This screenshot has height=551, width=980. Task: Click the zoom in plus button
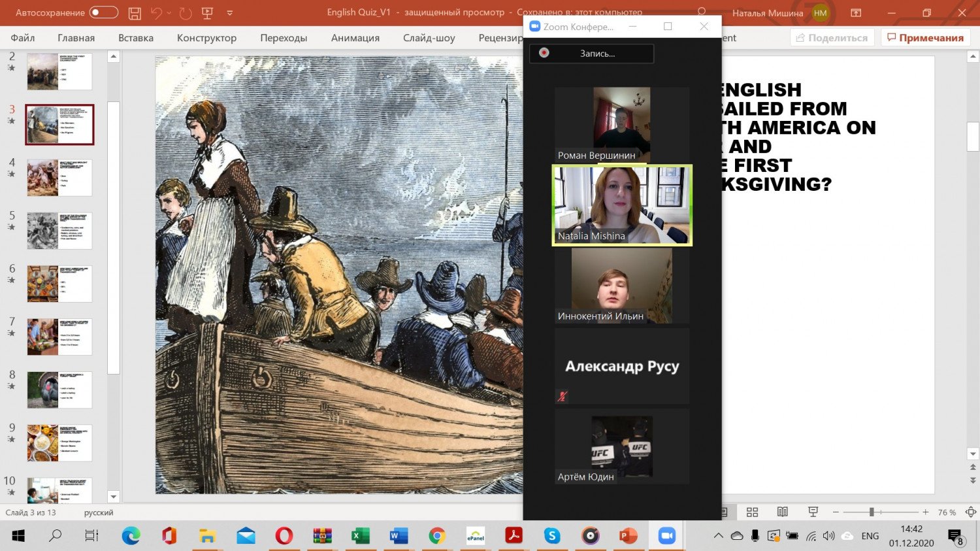click(x=925, y=512)
